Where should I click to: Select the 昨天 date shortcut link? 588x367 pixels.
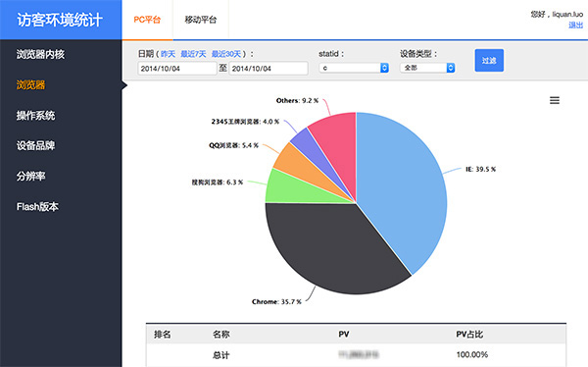tap(168, 54)
